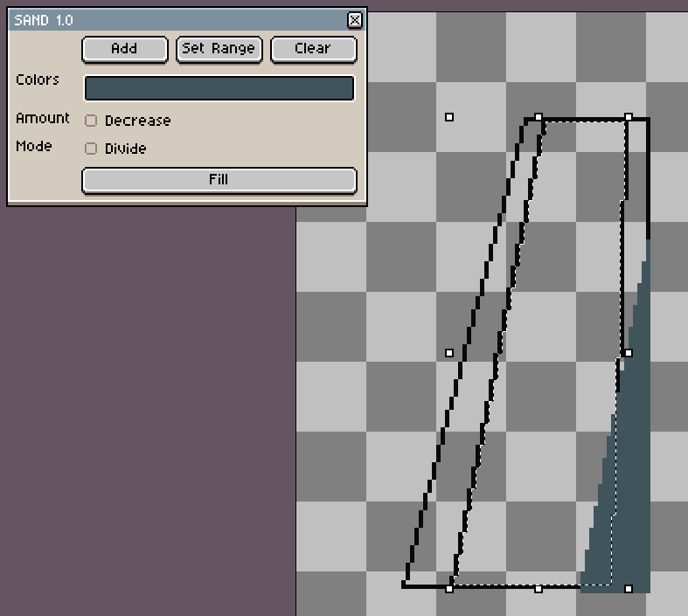Click the Mode label
Image resolution: width=688 pixels, height=616 pixels.
[x=34, y=146]
